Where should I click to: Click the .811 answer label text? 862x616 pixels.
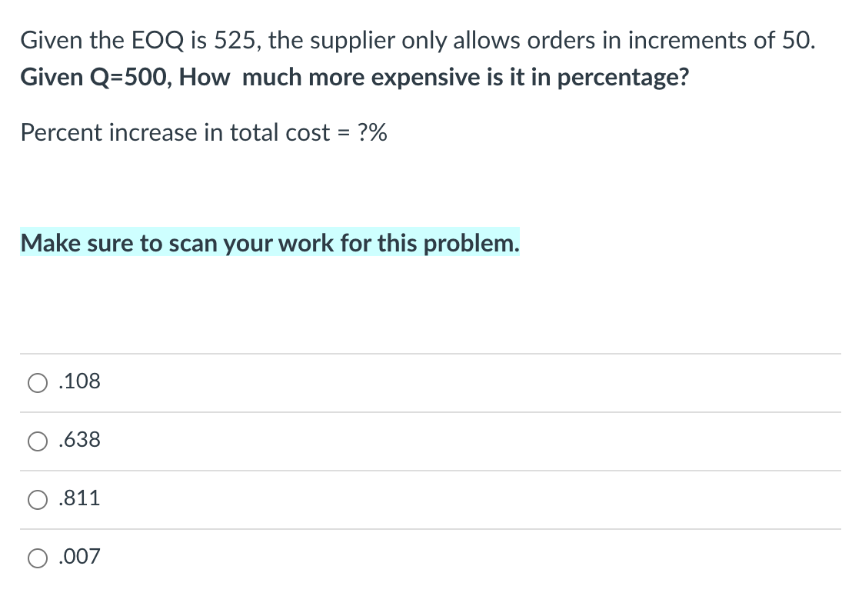point(80,498)
